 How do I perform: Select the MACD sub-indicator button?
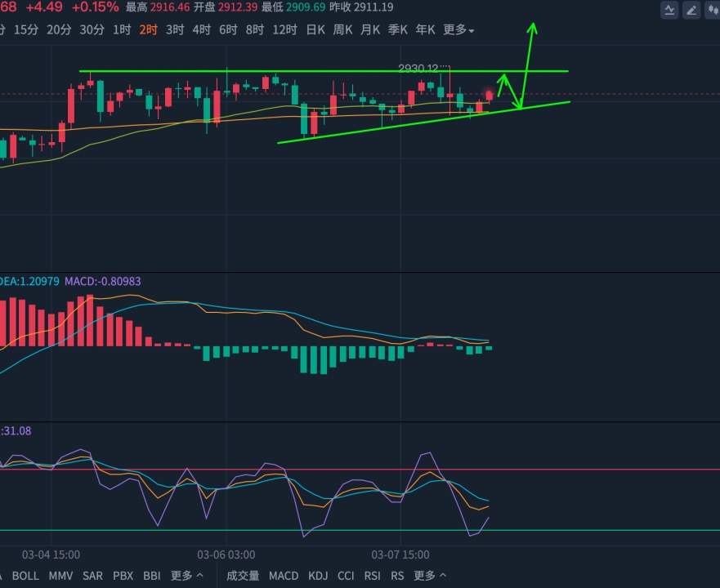(x=284, y=576)
